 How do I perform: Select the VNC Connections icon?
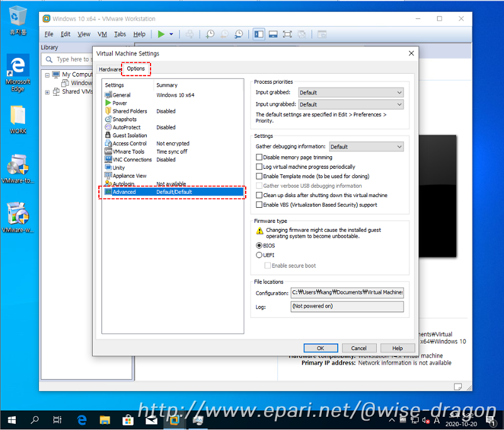(108, 159)
